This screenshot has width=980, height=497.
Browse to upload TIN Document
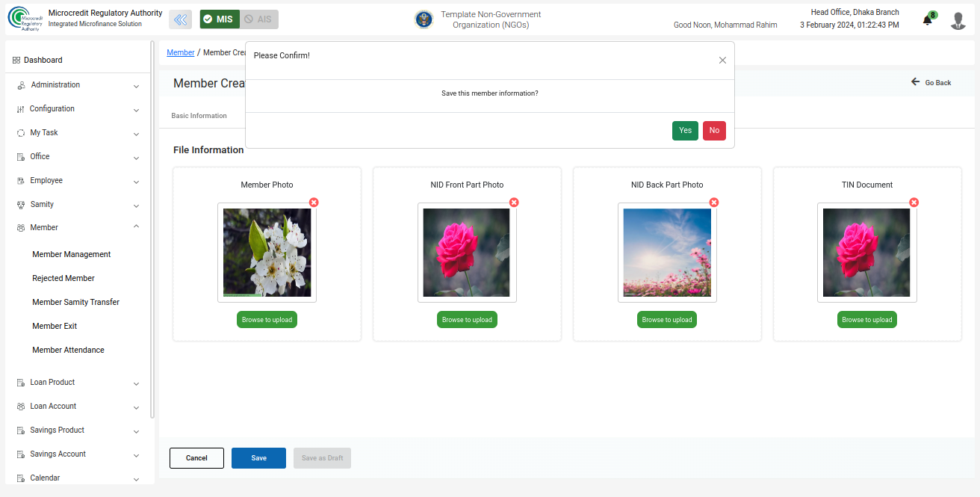point(867,320)
